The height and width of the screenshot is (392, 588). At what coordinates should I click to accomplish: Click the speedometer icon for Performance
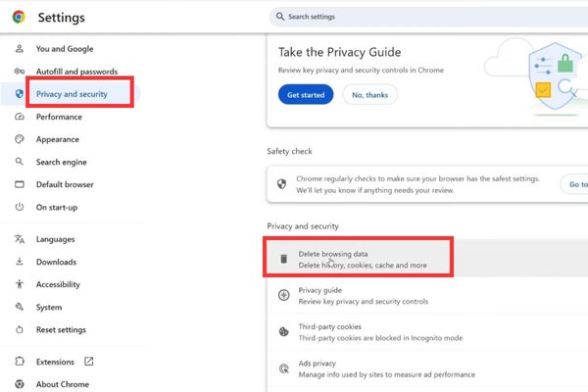pos(20,117)
